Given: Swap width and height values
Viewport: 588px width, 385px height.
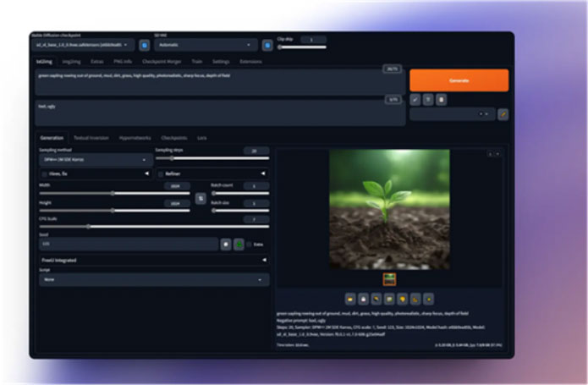Looking at the screenshot, I should [x=201, y=198].
